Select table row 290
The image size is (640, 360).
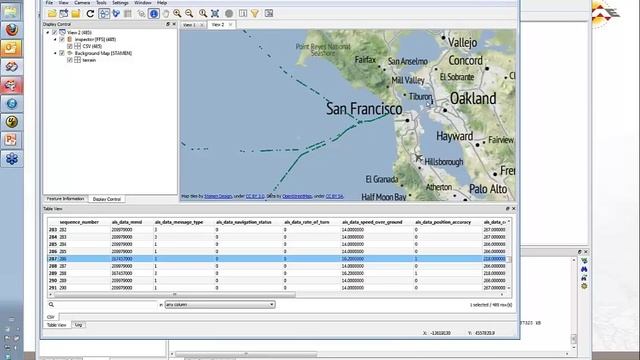pos(278,280)
